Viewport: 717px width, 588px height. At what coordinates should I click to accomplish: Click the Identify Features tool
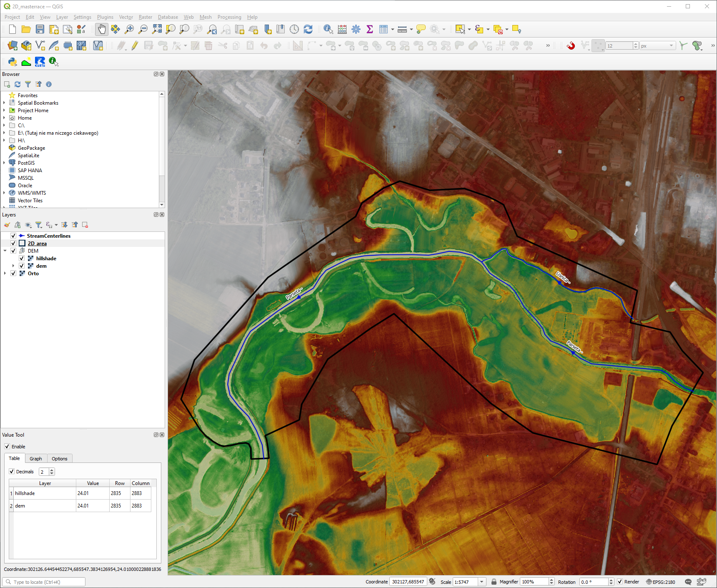328,29
